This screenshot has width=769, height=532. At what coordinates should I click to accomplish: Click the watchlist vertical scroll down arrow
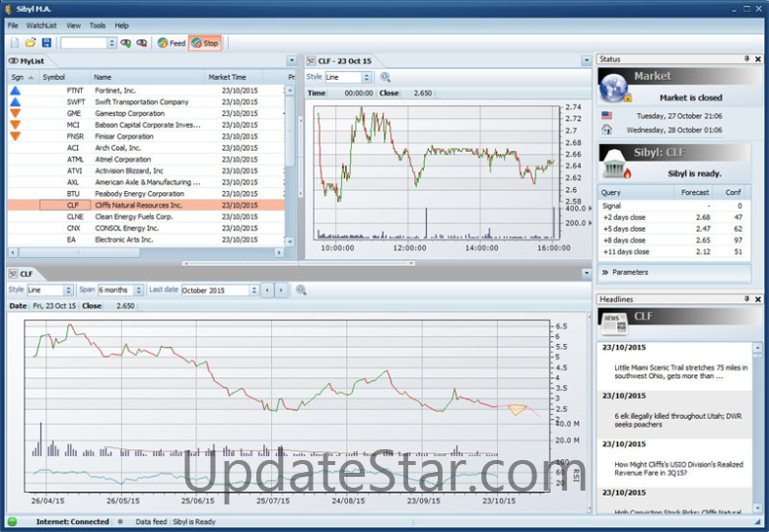[x=290, y=241]
